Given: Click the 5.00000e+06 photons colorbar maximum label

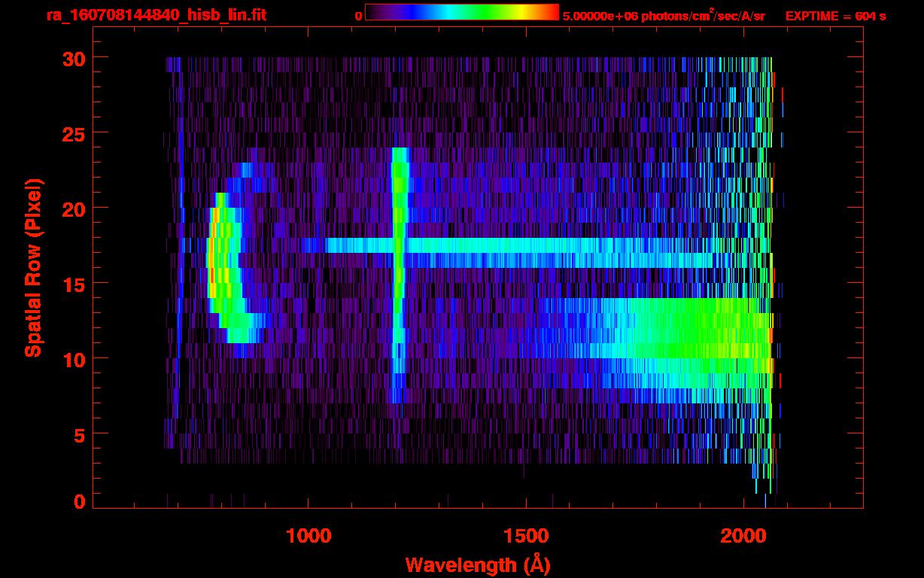Looking at the screenshot, I should coord(663,16).
